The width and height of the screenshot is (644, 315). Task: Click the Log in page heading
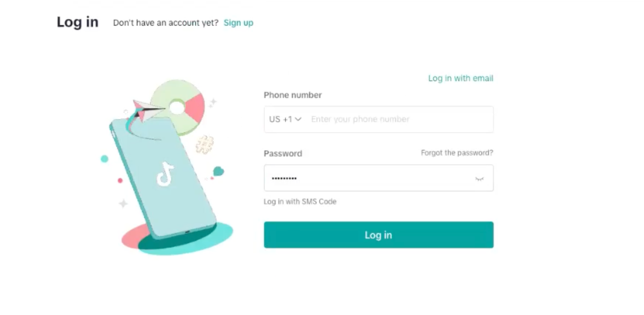click(78, 22)
